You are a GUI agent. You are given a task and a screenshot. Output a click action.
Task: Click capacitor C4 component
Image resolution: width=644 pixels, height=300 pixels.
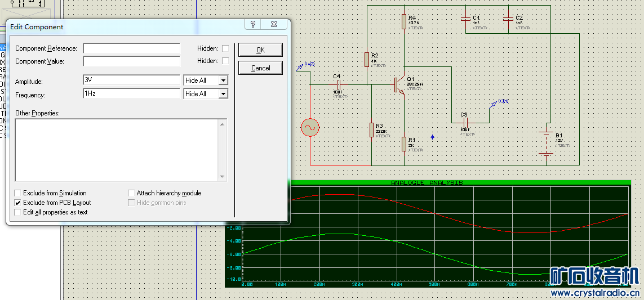338,85
